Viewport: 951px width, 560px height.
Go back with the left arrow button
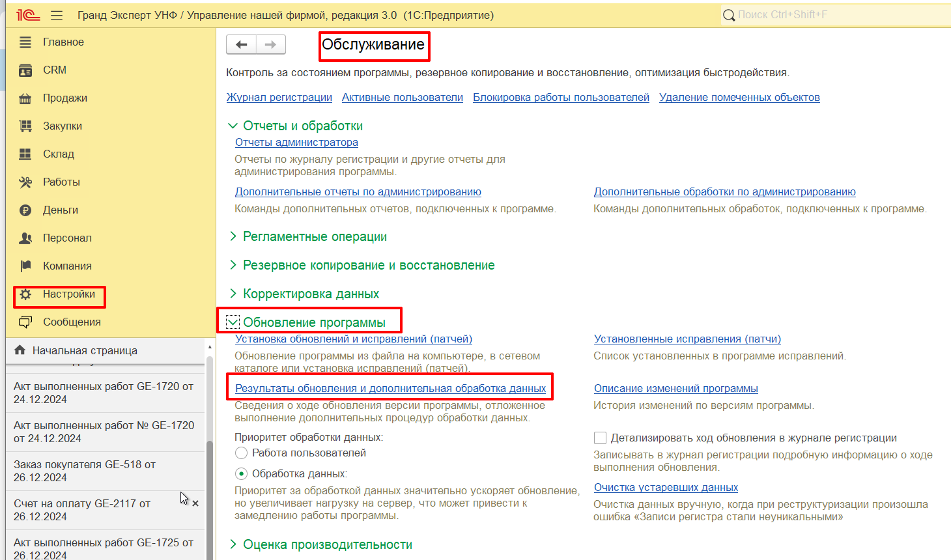coord(242,44)
